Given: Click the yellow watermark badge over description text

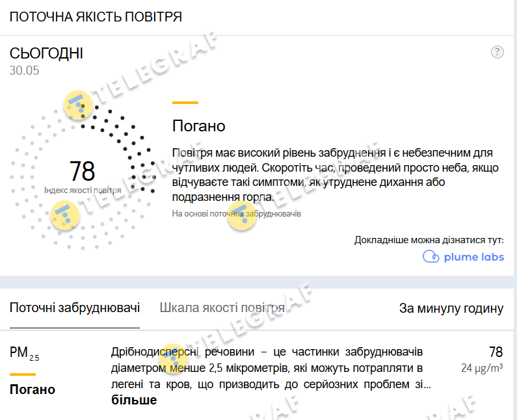Looking at the screenshot, I should click(241, 215).
